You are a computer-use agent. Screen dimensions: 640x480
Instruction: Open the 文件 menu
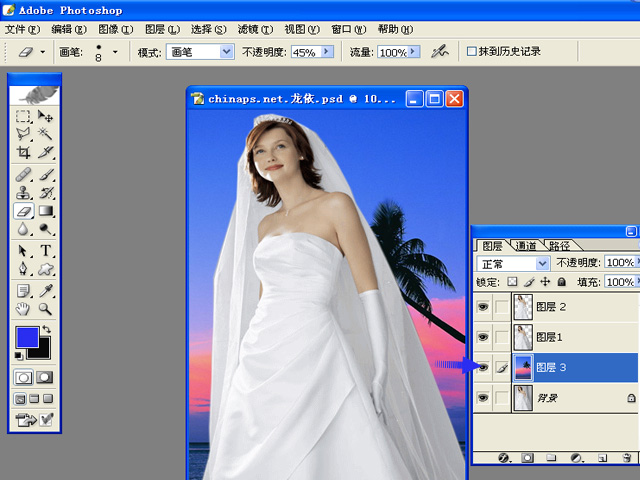pyautogui.click(x=22, y=29)
